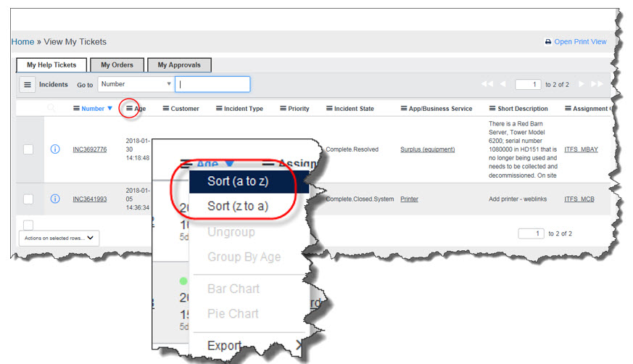Open Surplus (equipment) service link

pyautogui.click(x=428, y=149)
